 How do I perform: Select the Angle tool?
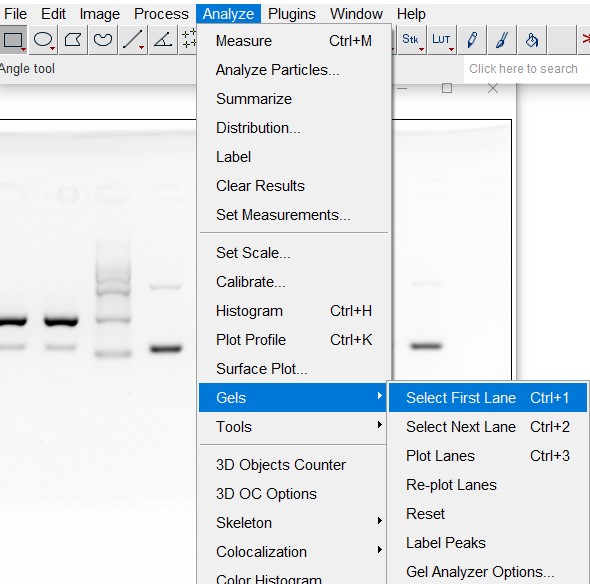pos(163,40)
